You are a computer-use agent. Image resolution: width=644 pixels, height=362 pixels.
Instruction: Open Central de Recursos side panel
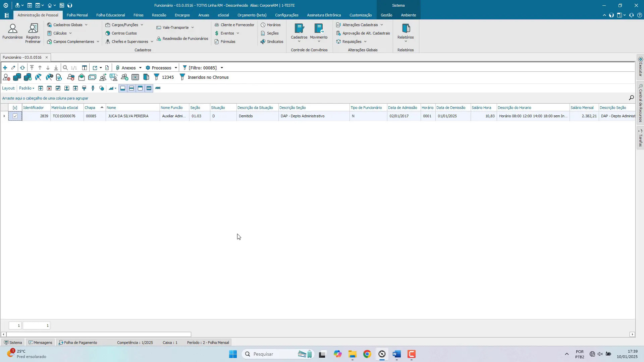[x=640, y=104]
